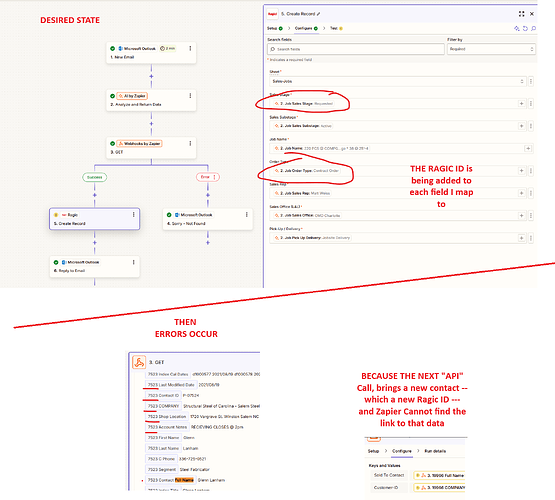Click the AI sparkle icon in panel toolbar
Screen dimensions: 555x500
517,28
